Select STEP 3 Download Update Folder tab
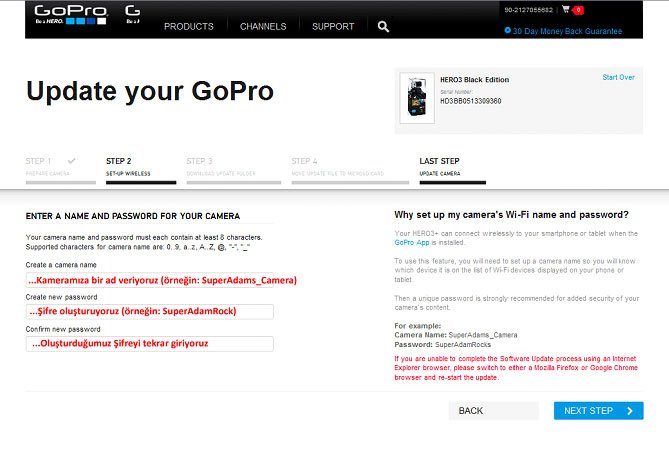This screenshot has height=452, width=669. click(234, 170)
